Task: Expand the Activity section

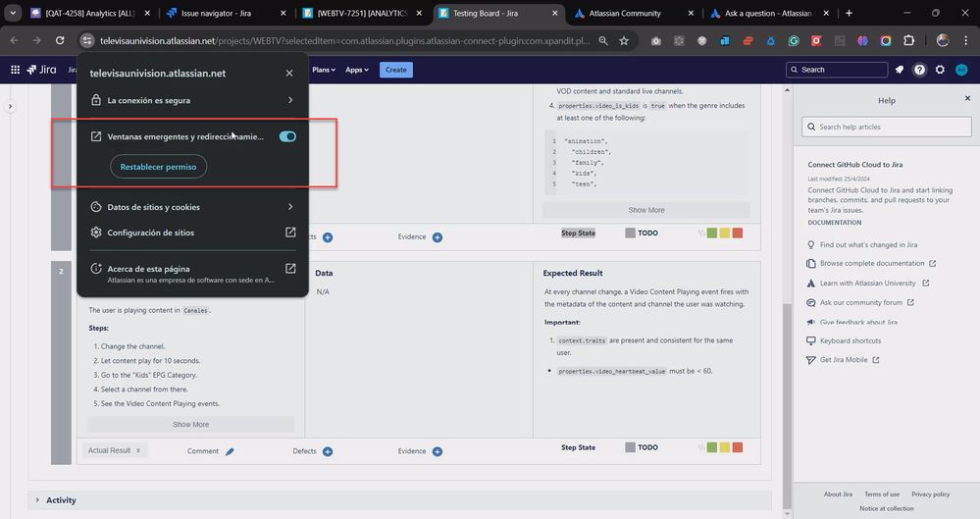Action: [37, 500]
